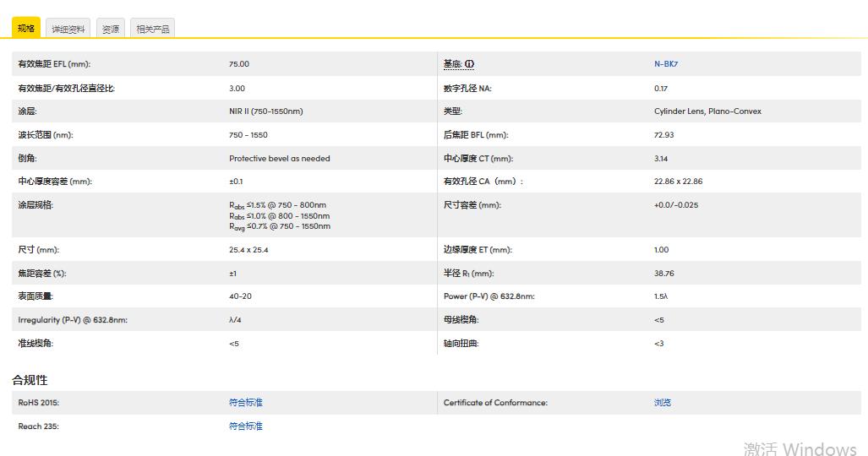Click the Irregularity (P-V) @ 632.8nm label
This screenshot has height=456, width=868.
[73, 320]
